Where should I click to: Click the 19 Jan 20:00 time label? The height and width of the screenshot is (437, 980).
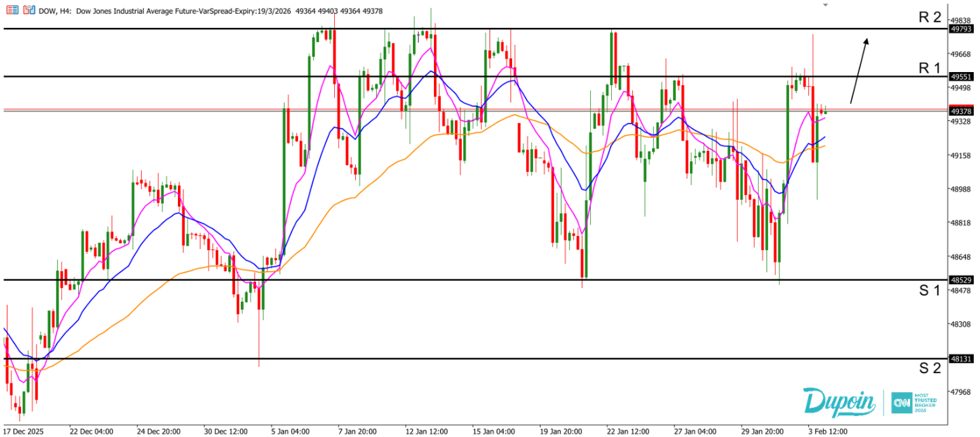pyautogui.click(x=561, y=431)
